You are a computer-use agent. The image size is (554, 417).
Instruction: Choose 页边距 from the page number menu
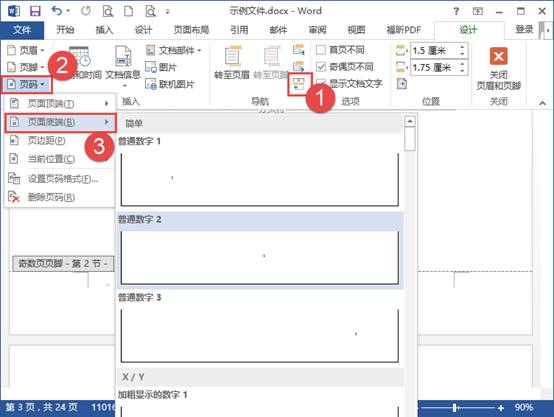point(60,141)
